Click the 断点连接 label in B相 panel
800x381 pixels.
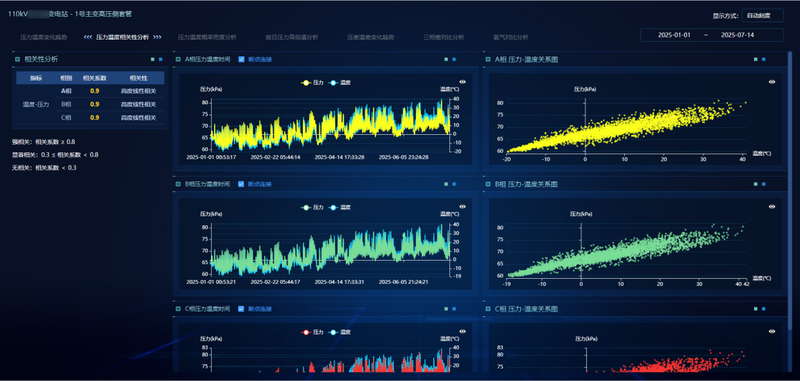260,184
